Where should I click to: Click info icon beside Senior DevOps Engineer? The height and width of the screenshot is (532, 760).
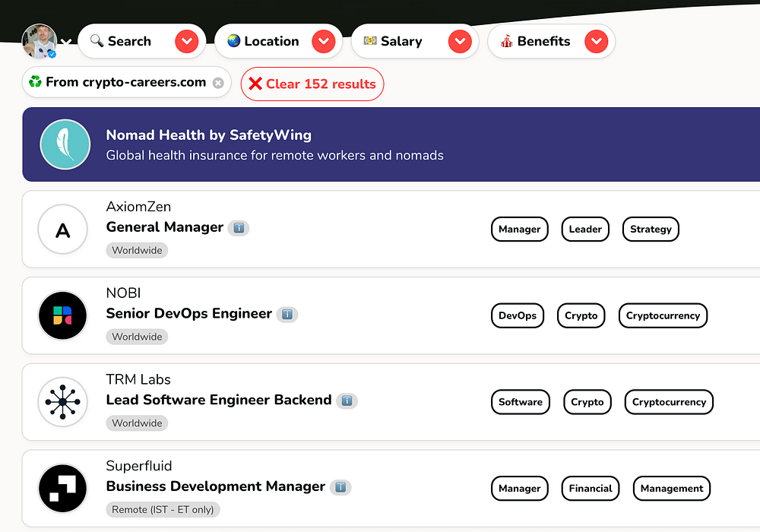click(287, 314)
